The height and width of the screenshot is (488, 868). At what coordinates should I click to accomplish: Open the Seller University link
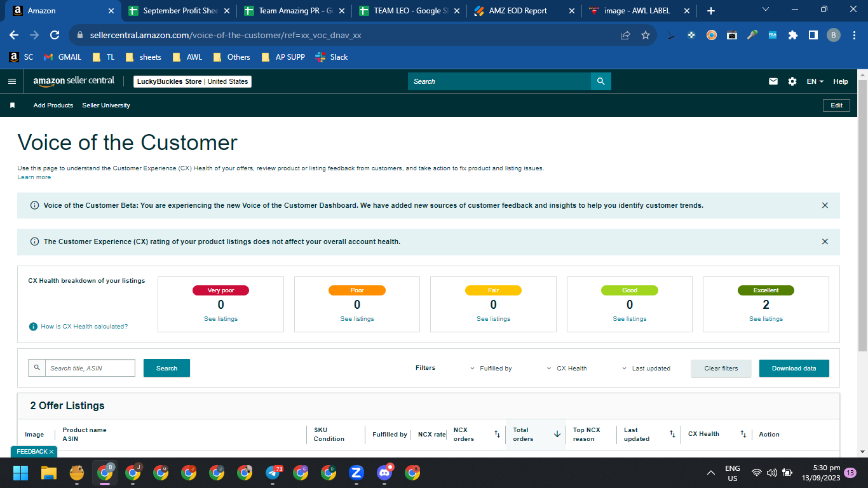(106, 105)
